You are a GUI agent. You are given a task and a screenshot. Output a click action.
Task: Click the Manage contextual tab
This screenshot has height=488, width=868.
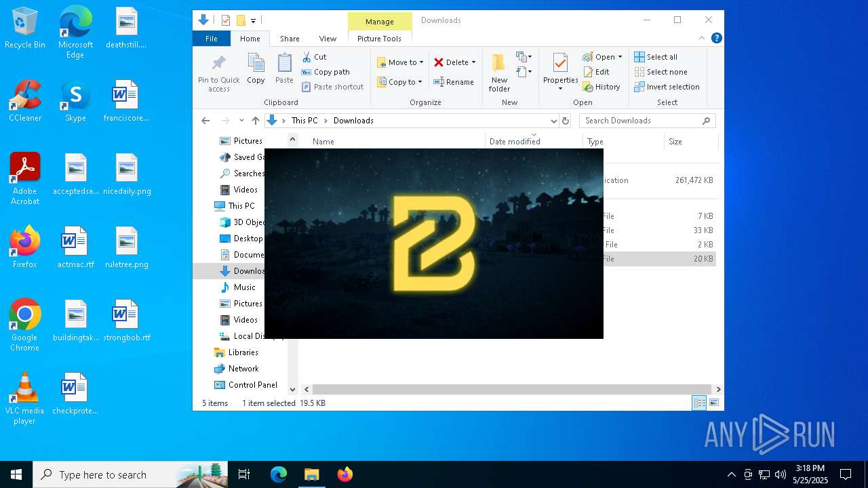(380, 22)
